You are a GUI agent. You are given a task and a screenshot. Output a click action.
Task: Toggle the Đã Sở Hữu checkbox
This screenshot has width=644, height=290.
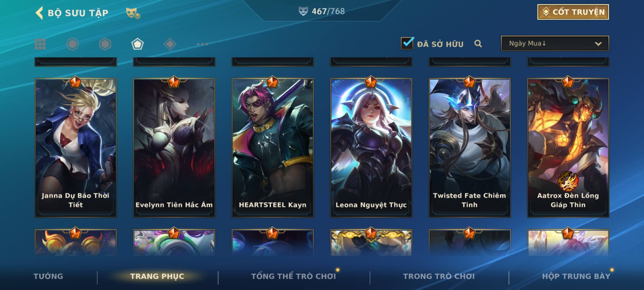click(x=407, y=43)
